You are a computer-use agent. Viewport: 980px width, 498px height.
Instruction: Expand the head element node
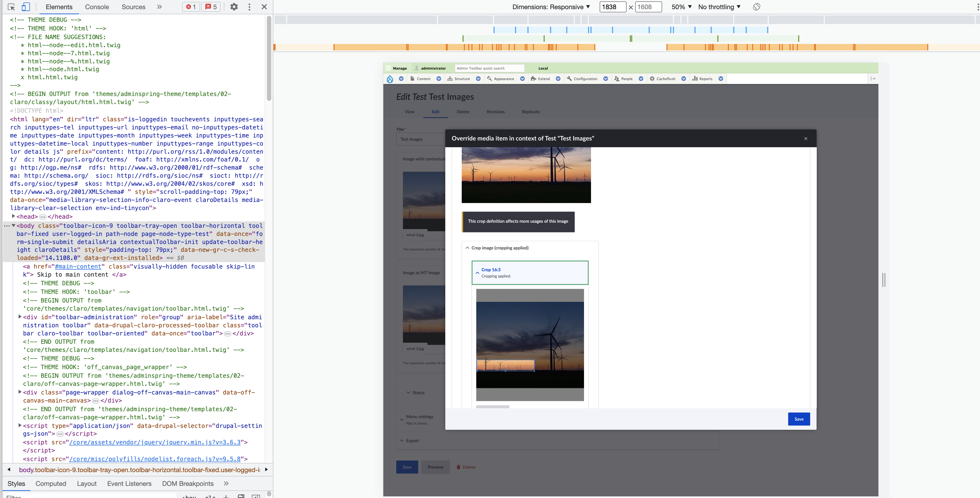13,217
